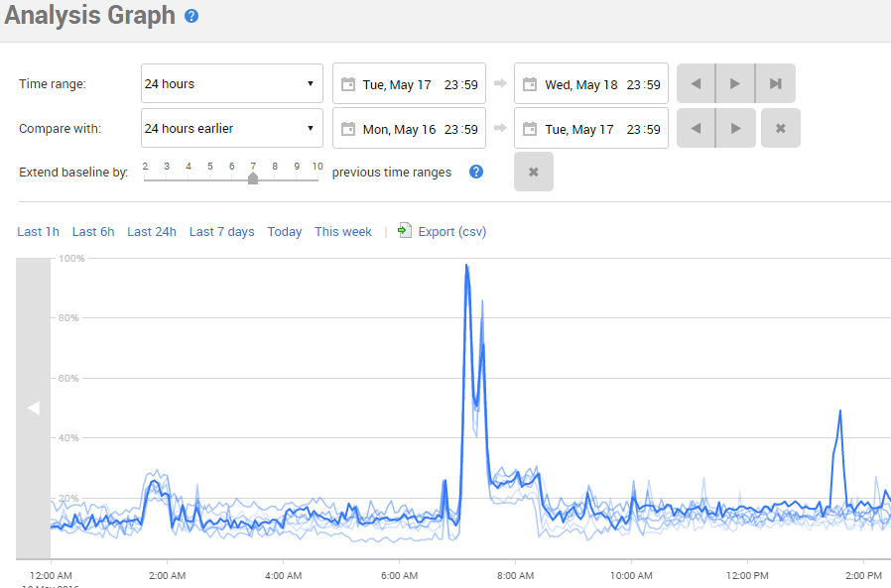The width and height of the screenshot is (891, 588).
Task: Switch to the Today view
Action: coord(285,231)
